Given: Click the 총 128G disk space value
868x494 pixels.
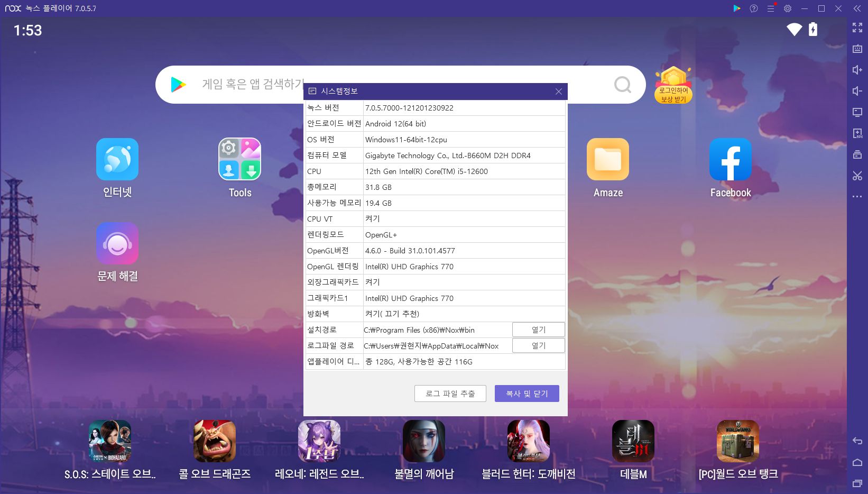Looking at the screenshot, I should point(419,362).
